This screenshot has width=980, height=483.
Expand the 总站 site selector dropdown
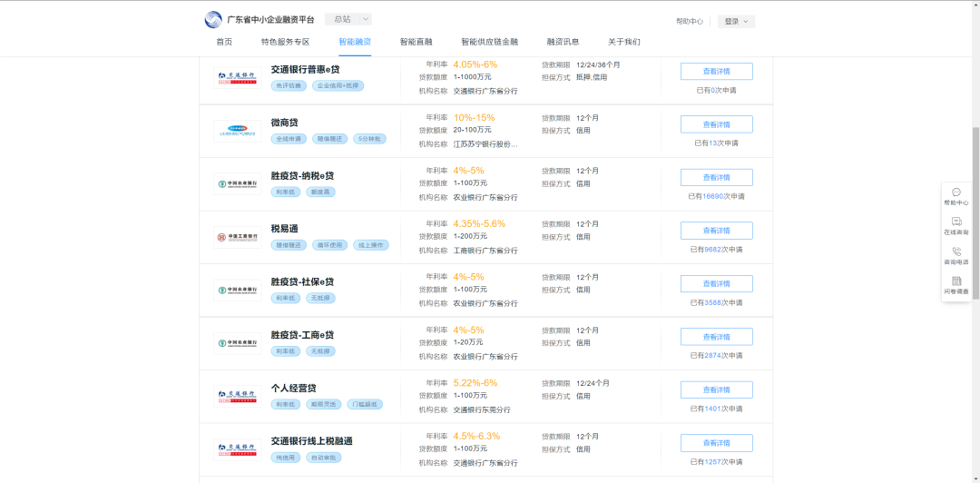click(348, 19)
